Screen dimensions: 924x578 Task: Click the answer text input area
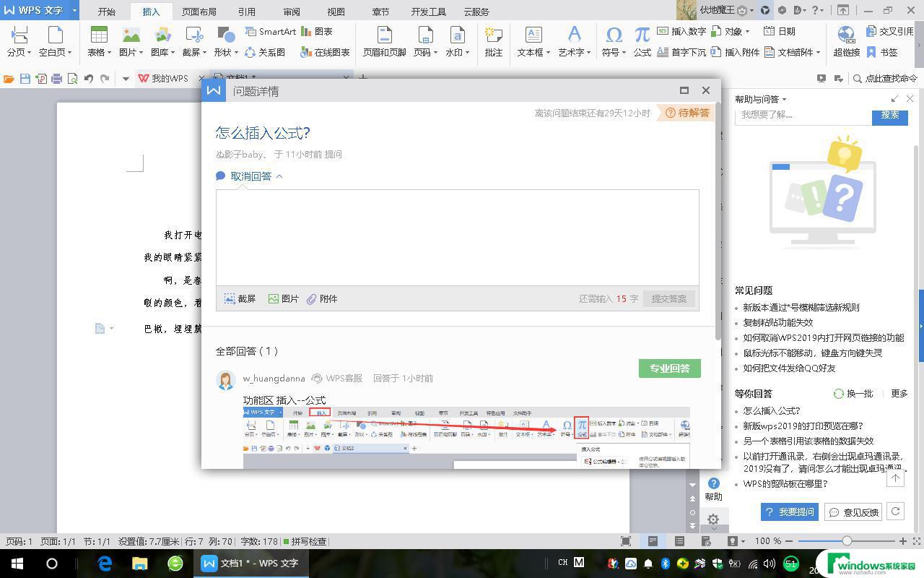point(457,238)
